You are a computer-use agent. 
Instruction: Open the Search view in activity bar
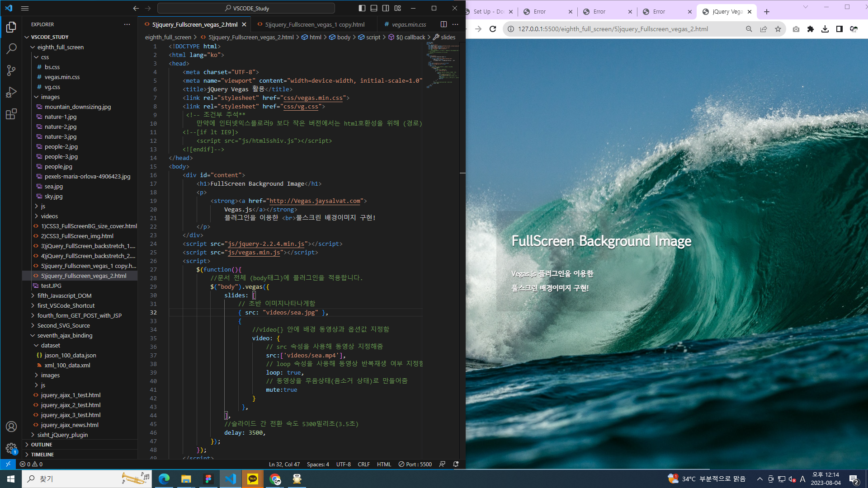click(x=11, y=49)
